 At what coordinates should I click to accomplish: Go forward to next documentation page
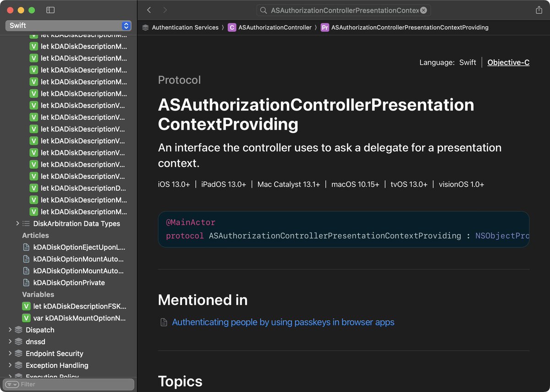(x=165, y=10)
